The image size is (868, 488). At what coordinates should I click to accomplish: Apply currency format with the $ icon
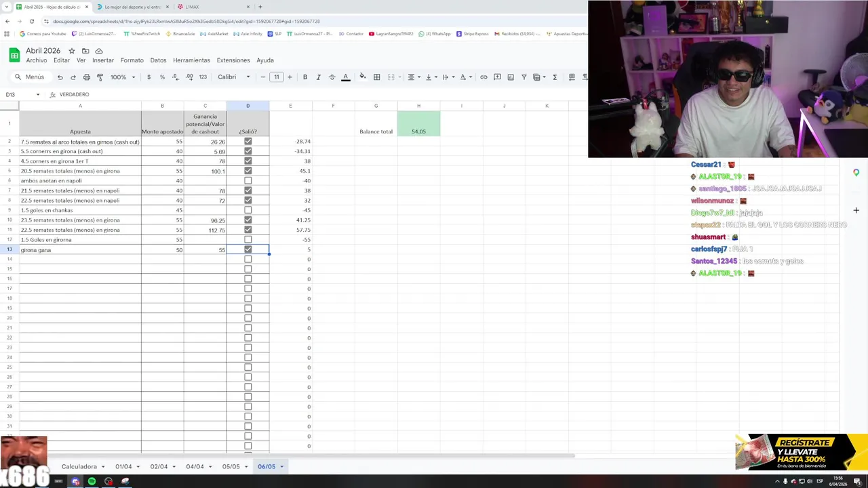(149, 77)
